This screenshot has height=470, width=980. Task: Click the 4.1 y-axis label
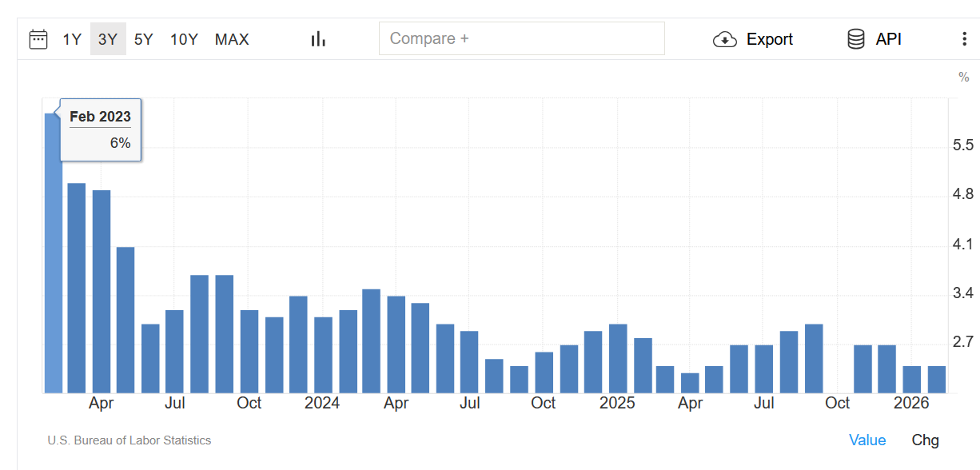click(963, 245)
